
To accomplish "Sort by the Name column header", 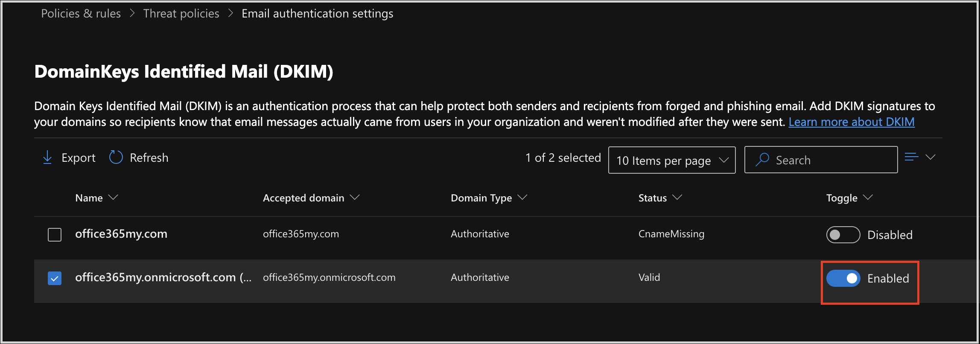I will pyautogui.click(x=96, y=198).
